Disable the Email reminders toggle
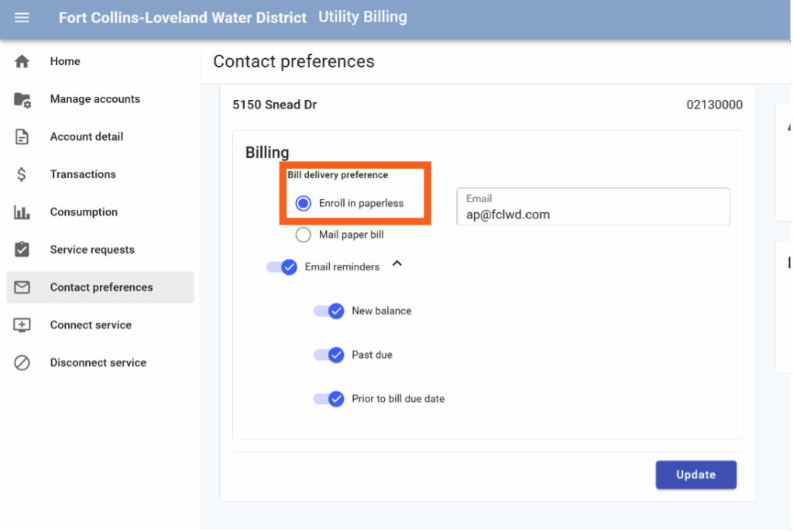Viewport: 793px width, 532px height. click(282, 266)
